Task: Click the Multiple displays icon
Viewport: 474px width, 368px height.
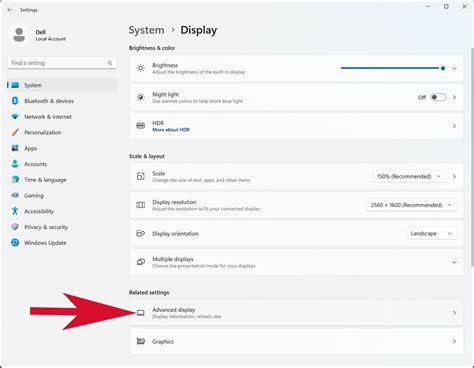Action: coord(141,262)
